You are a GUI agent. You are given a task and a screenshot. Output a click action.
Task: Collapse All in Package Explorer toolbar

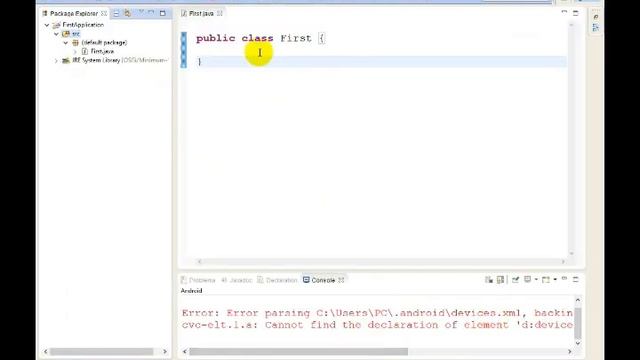(116, 13)
